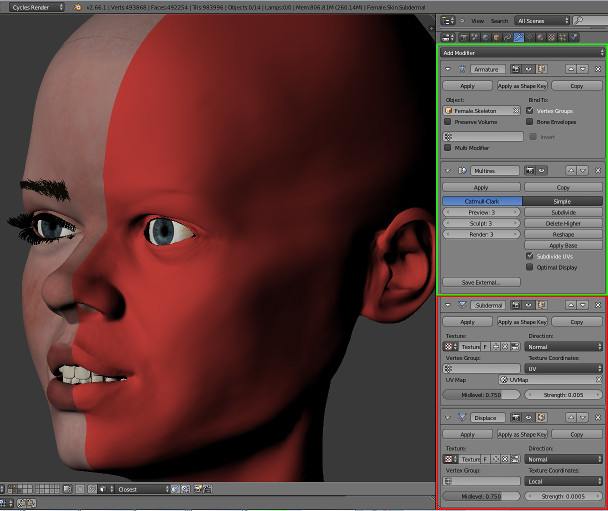This screenshot has height=511, width=608.
Task: Move the Multires modifier up in stack
Action: click(571, 171)
